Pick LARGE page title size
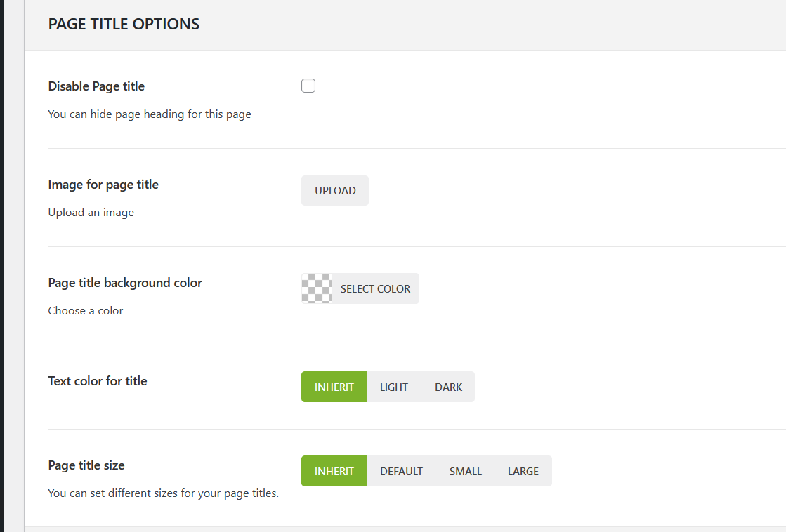The image size is (786, 532). 523,471
